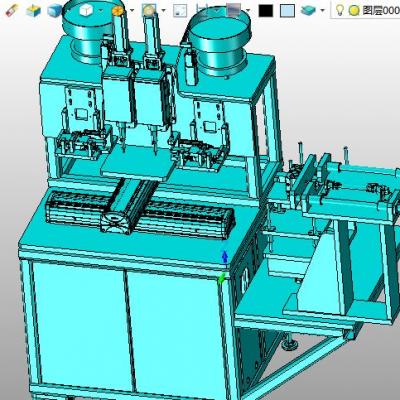The image size is (400, 400).
Task: Expand the arrow next to the orange icon
Action: (x=132, y=11)
